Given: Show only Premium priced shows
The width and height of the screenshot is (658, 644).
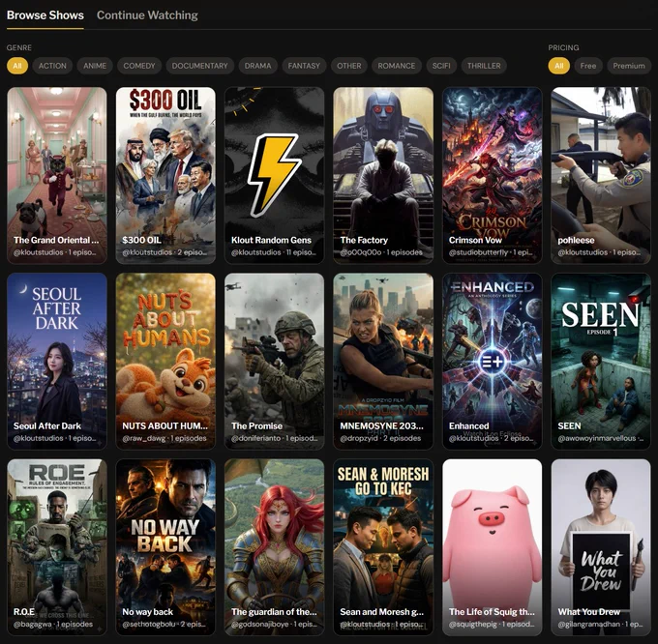Looking at the screenshot, I should (x=629, y=66).
